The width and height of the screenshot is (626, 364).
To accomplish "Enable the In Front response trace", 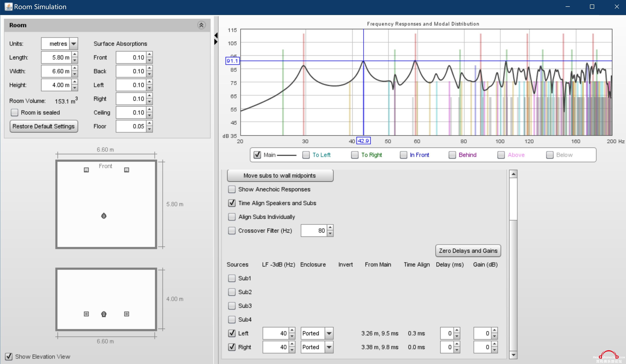I will 403,155.
